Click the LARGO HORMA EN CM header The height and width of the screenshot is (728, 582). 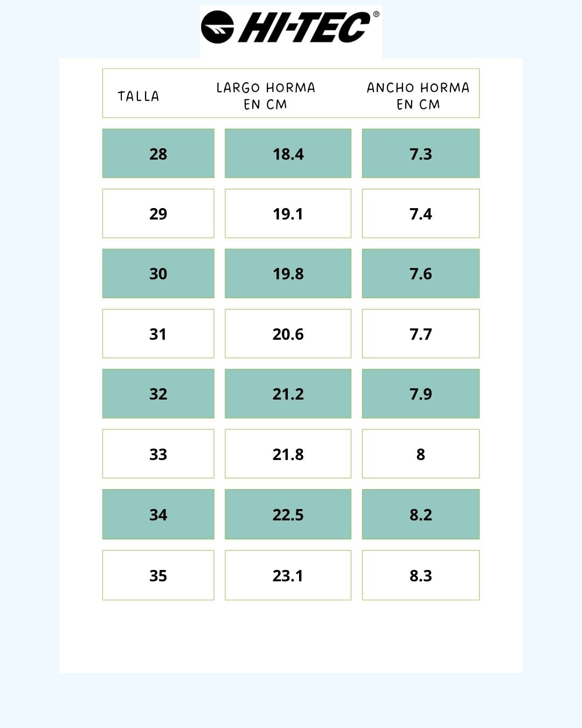pos(266,95)
